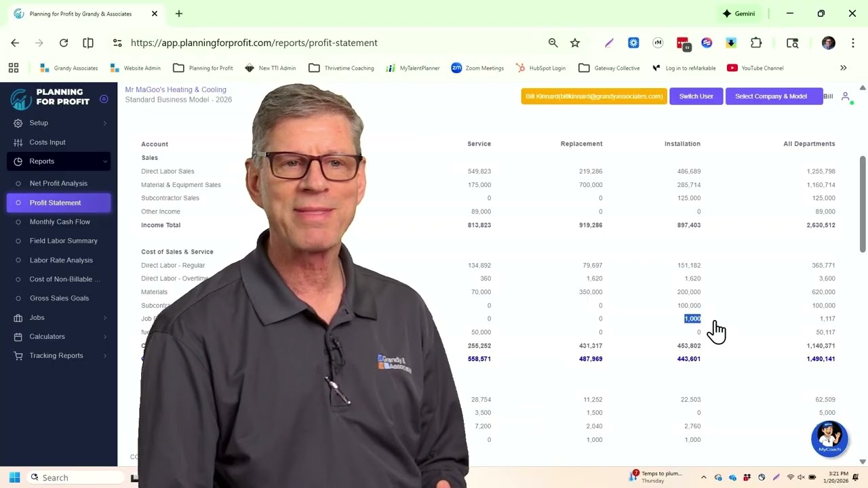Viewport: 868px width, 488px height.
Task: Click the Switch User button
Action: click(696, 96)
